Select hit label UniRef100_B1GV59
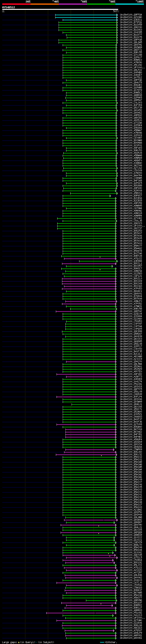Viewport: 146px width, 644px height. point(131,25)
